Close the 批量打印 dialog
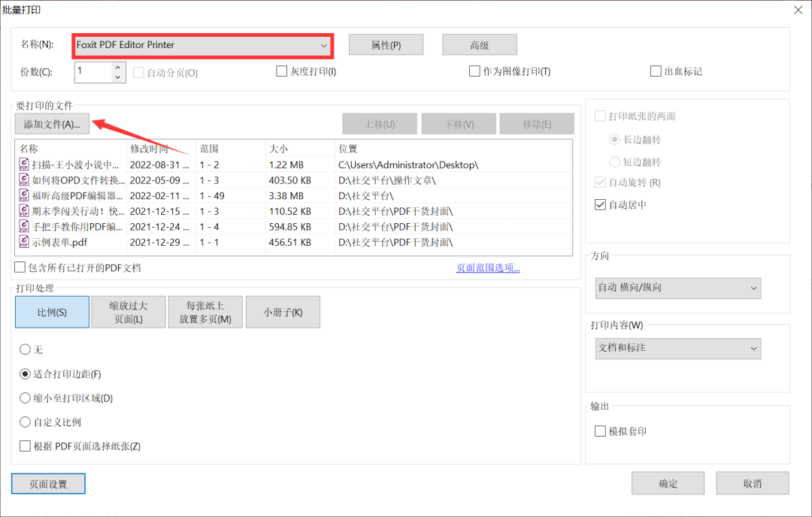812x517 pixels. tap(798, 10)
